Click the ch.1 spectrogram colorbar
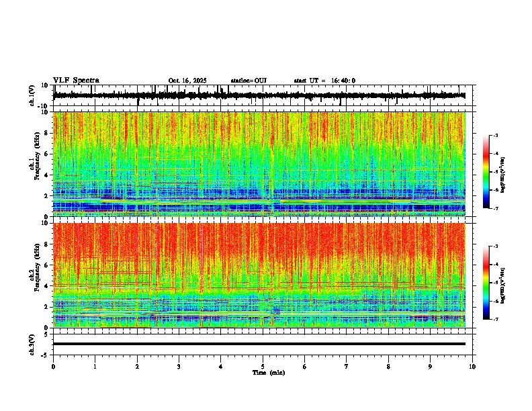The image size is (532, 411). (486, 172)
